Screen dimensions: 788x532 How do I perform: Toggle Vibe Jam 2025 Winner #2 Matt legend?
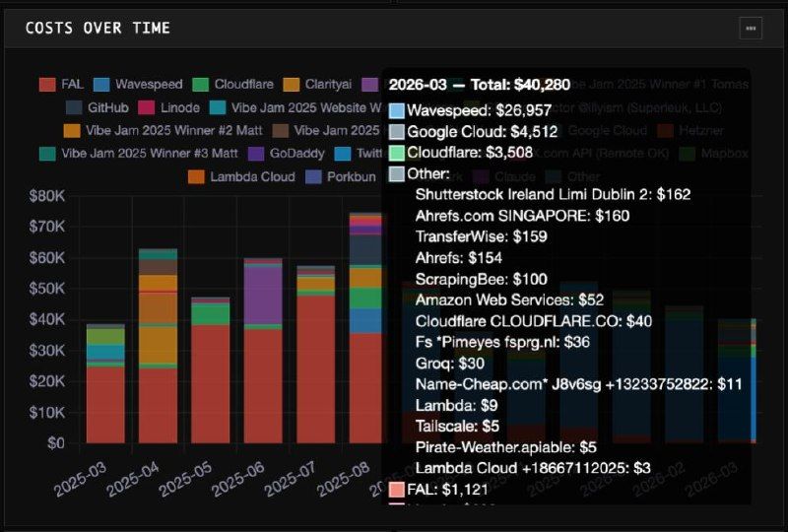pyautogui.click(x=163, y=130)
